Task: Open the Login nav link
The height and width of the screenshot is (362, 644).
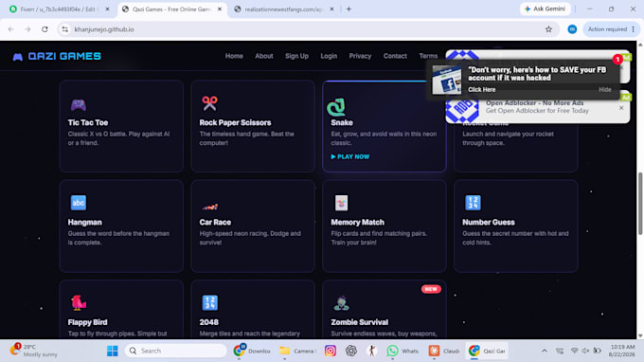Action: tap(329, 56)
